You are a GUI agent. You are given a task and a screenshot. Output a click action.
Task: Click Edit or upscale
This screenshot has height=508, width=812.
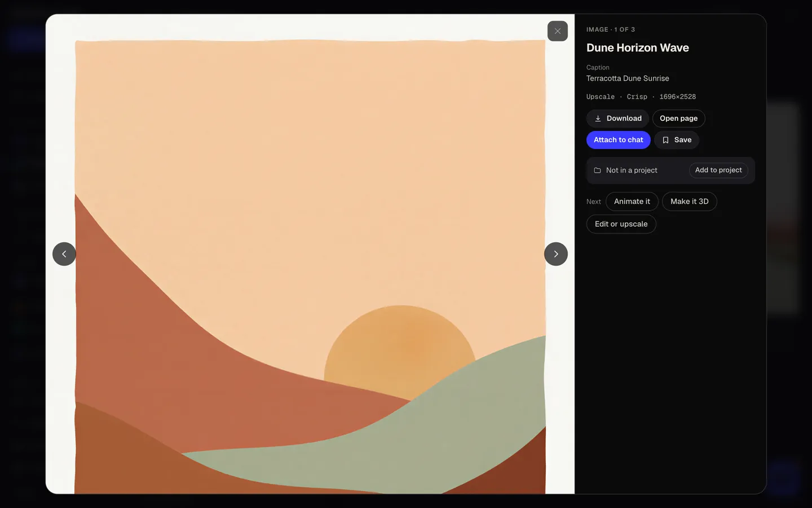coord(621,224)
